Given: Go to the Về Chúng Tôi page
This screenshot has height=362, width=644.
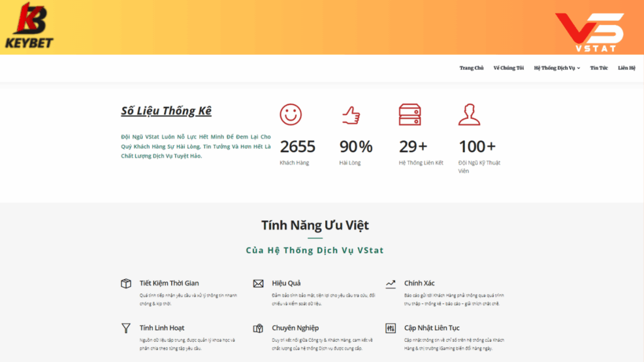Looking at the screenshot, I should pos(508,68).
